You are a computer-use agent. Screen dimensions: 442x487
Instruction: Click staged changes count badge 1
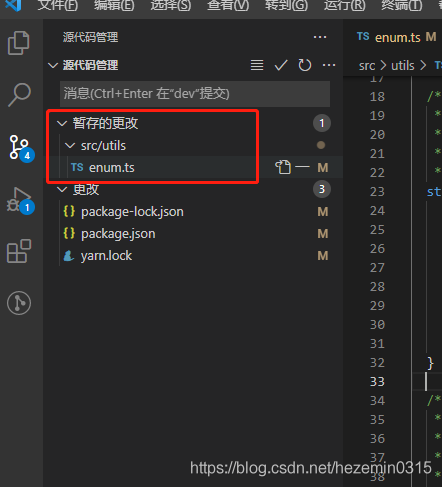[x=322, y=123]
